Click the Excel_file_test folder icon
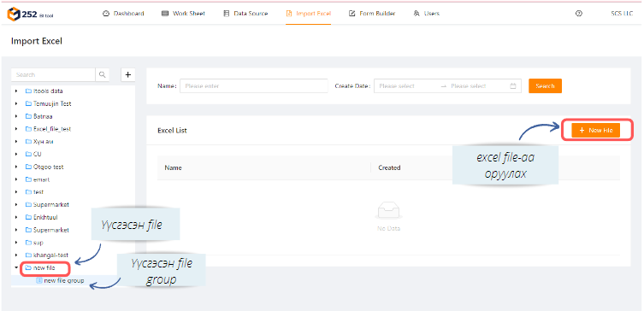 click(x=28, y=129)
